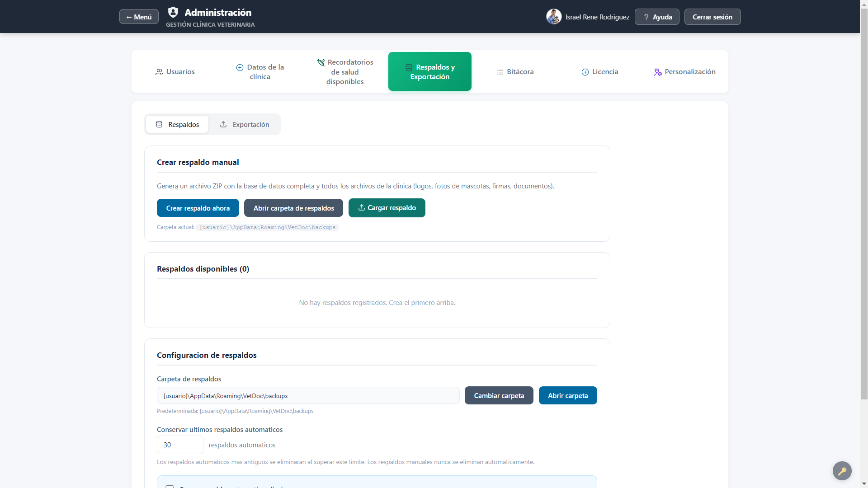Click 'No hay respaldos registrados' message
The image size is (868, 488).
pyautogui.click(x=377, y=303)
